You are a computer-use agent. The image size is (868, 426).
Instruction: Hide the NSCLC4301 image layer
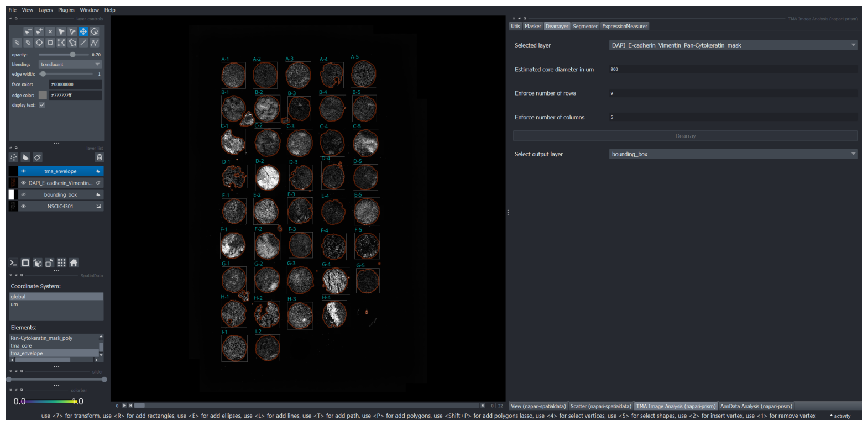click(x=23, y=206)
